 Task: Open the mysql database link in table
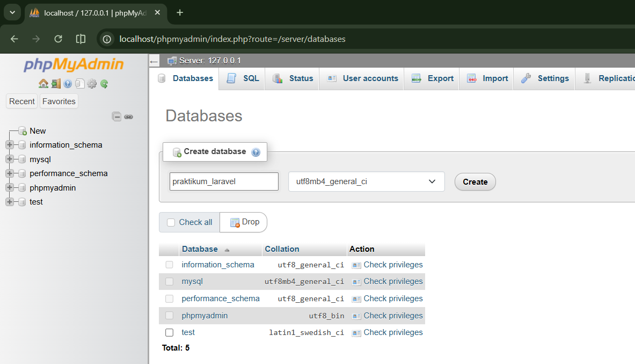[x=192, y=281]
